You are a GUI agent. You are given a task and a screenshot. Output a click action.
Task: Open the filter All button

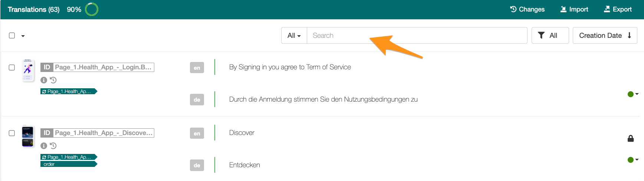550,36
